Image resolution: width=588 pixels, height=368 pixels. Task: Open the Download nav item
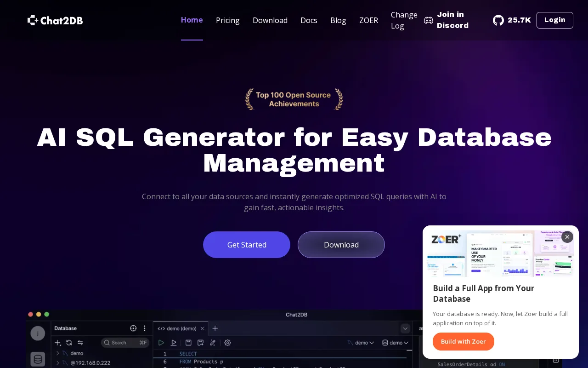pyautogui.click(x=270, y=20)
